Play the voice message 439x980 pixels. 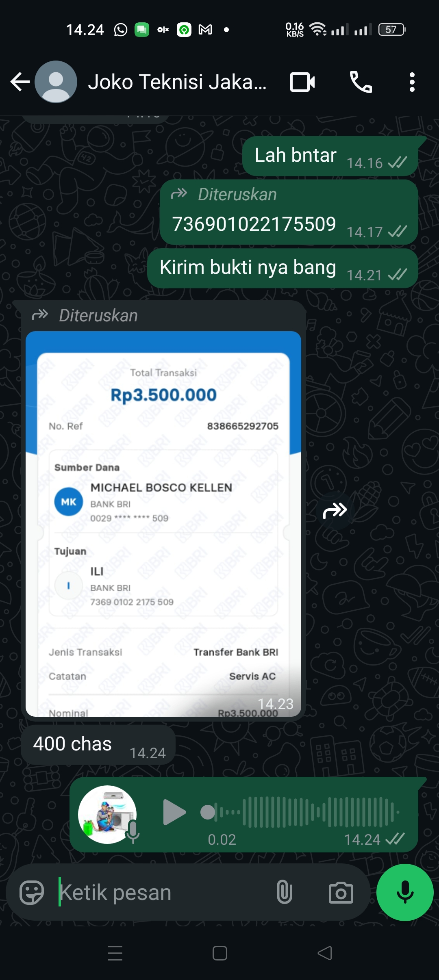(x=174, y=812)
